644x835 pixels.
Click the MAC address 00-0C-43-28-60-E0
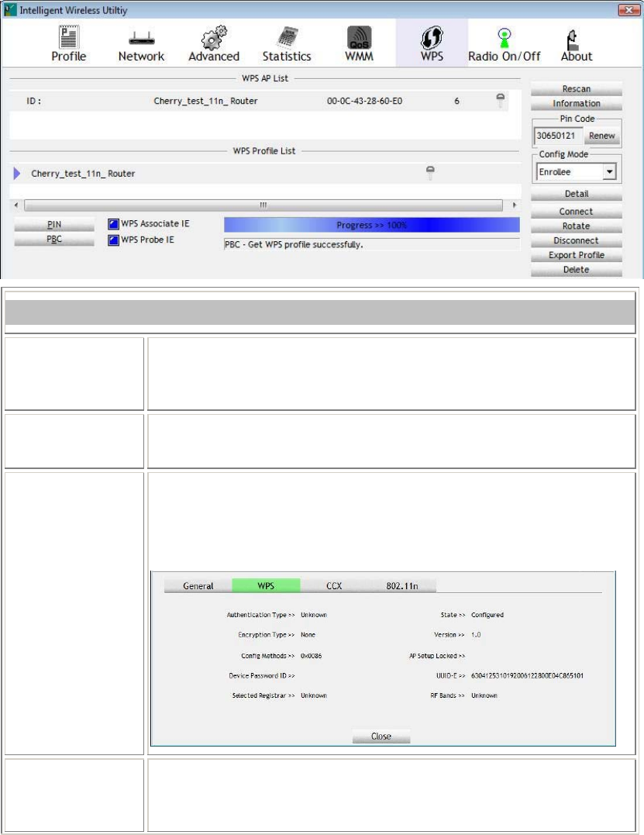click(364, 101)
